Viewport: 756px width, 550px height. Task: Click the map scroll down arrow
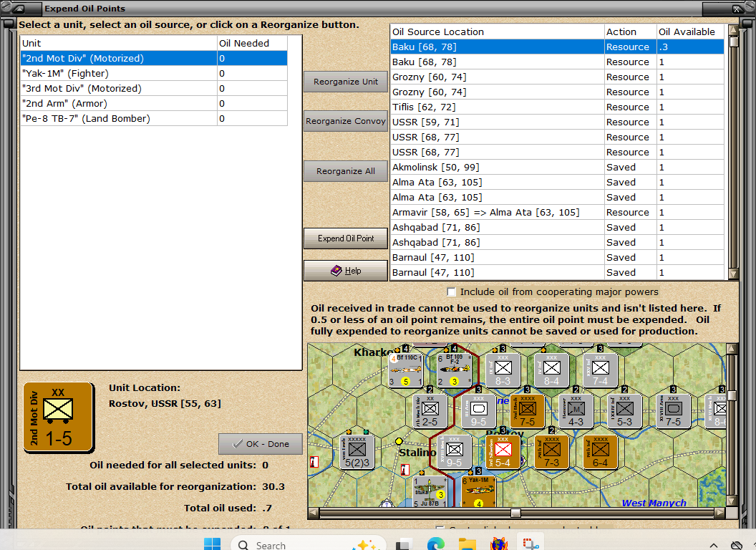pos(732,501)
